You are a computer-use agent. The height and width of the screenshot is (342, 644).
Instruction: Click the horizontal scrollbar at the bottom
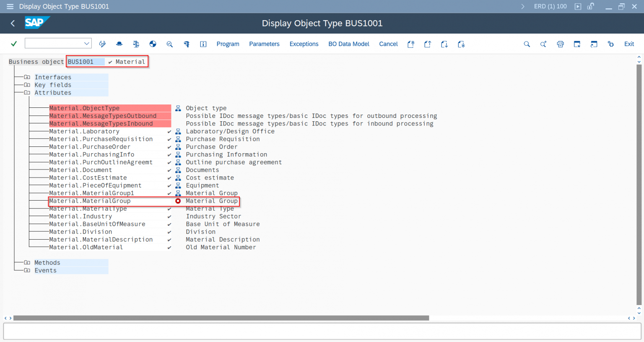point(221,318)
